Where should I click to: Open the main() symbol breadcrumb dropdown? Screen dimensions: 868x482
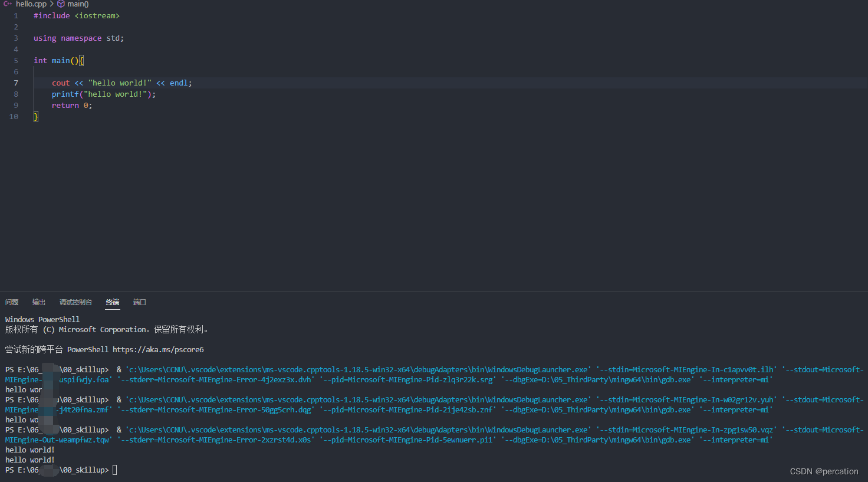tap(77, 4)
